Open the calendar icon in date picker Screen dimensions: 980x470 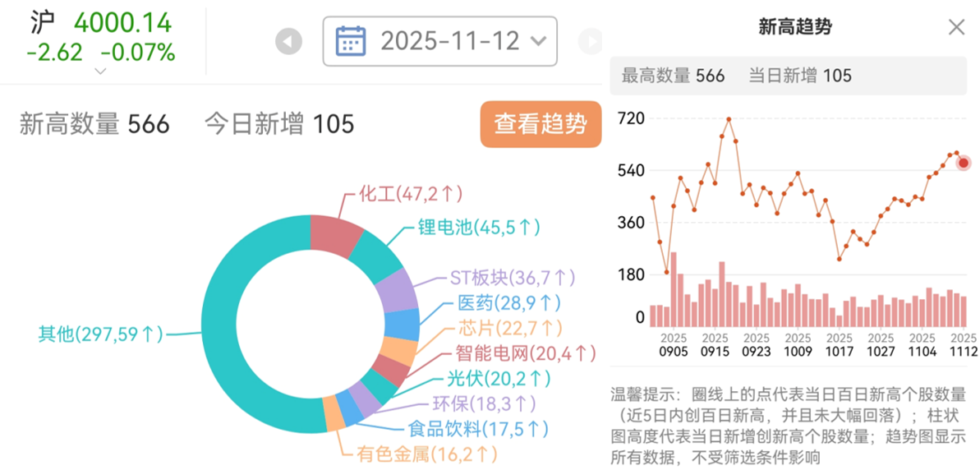(x=351, y=41)
